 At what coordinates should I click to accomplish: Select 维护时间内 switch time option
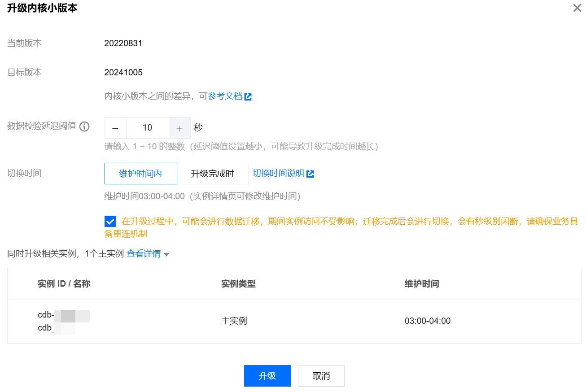140,174
